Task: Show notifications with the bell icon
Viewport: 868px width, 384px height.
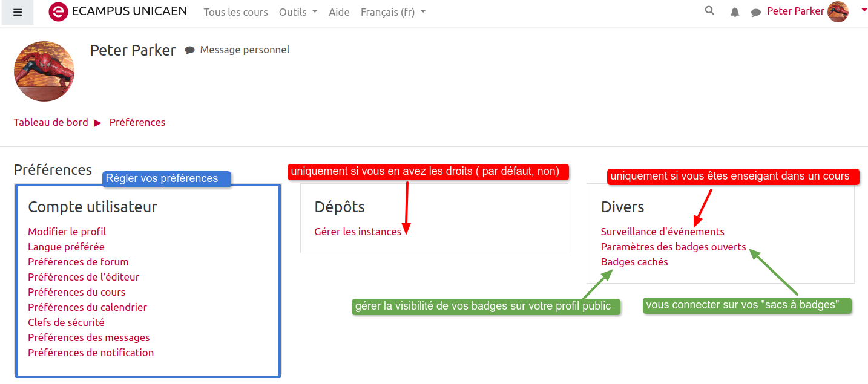Action: (x=735, y=12)
